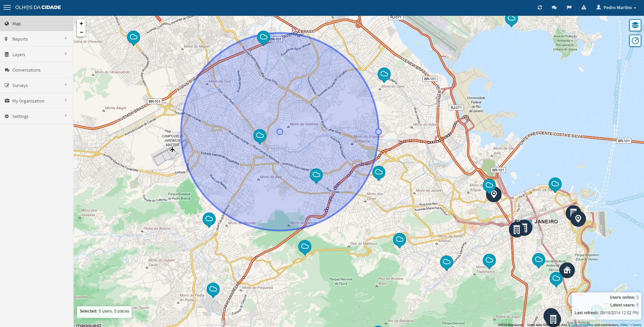Viewport: 644px width, 327px height.
Task: Click 'Selected: 0 users, 0 places' status
Action: (104, 311)
